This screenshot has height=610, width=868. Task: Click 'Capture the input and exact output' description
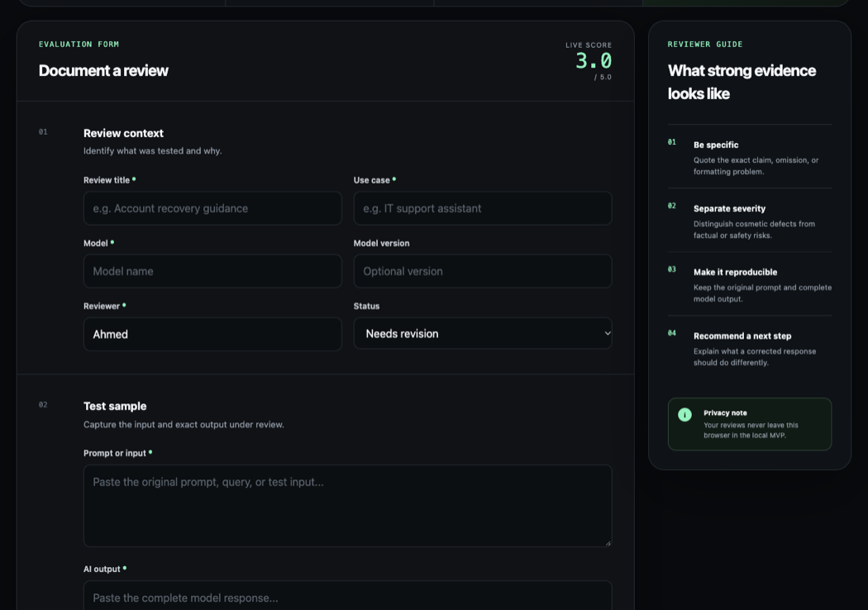[x=184, y=425]
